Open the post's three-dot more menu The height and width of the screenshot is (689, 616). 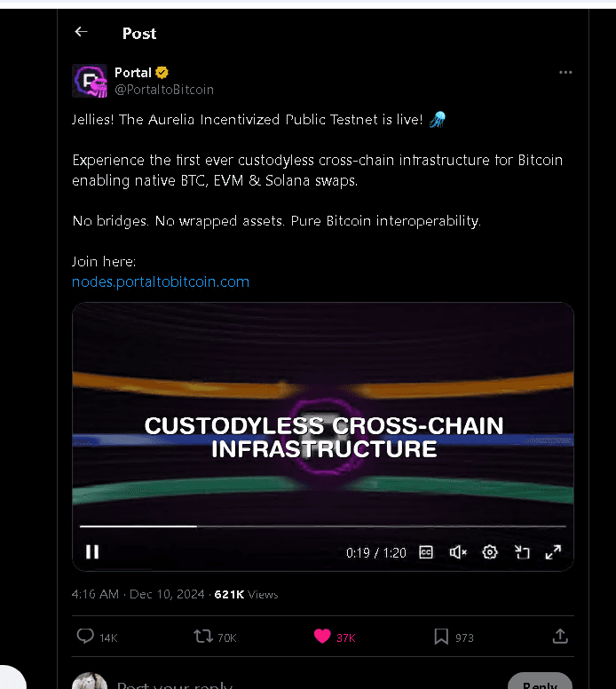click(565, 73)
